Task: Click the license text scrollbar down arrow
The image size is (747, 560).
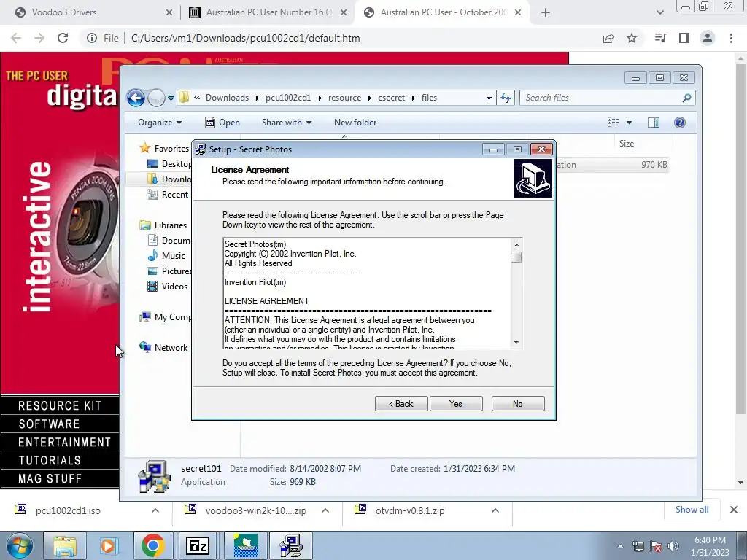Action: [x=516, y=343]
